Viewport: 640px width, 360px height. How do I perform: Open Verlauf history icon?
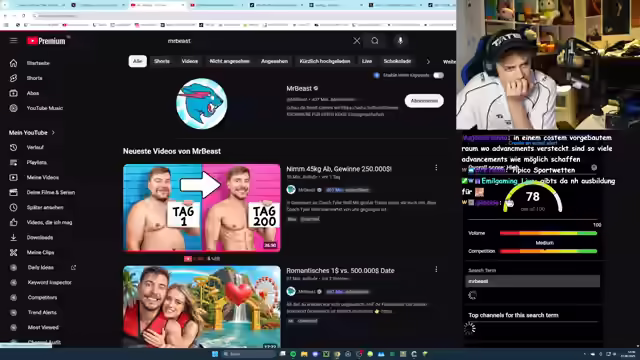tap(13, 147)
